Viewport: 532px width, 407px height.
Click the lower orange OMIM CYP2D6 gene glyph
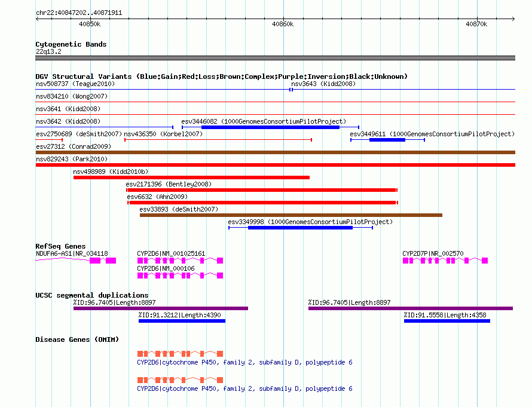tap(180, 380)
